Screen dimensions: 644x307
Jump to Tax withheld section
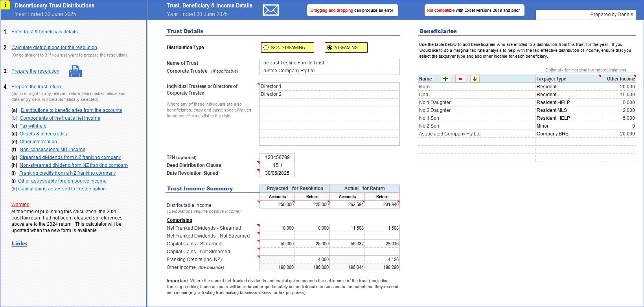(33, 126)
